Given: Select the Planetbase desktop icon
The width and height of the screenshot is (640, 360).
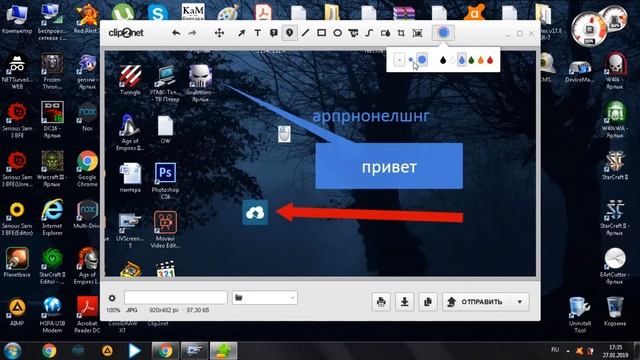Looking at the screenshot, I should 17,262.
